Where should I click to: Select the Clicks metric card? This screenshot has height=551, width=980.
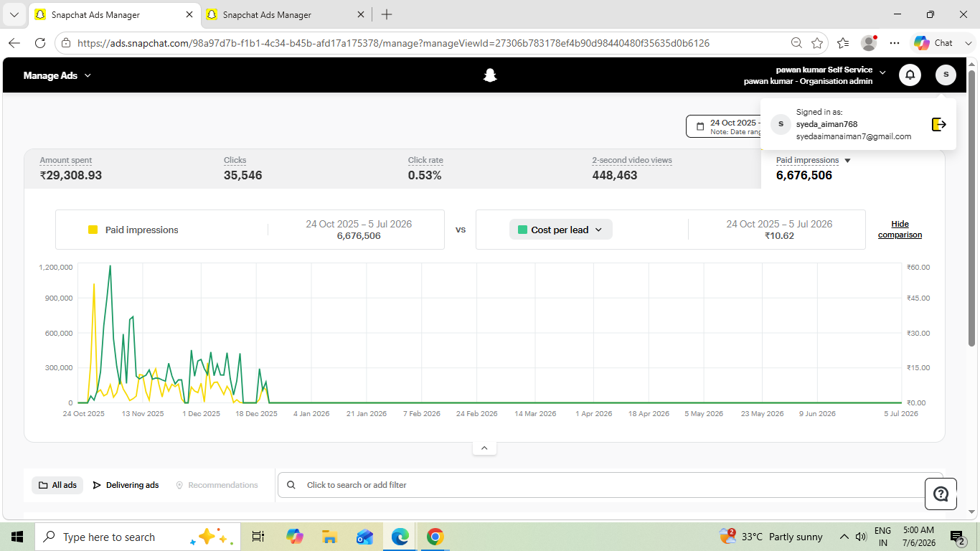[x=300, y=169]
